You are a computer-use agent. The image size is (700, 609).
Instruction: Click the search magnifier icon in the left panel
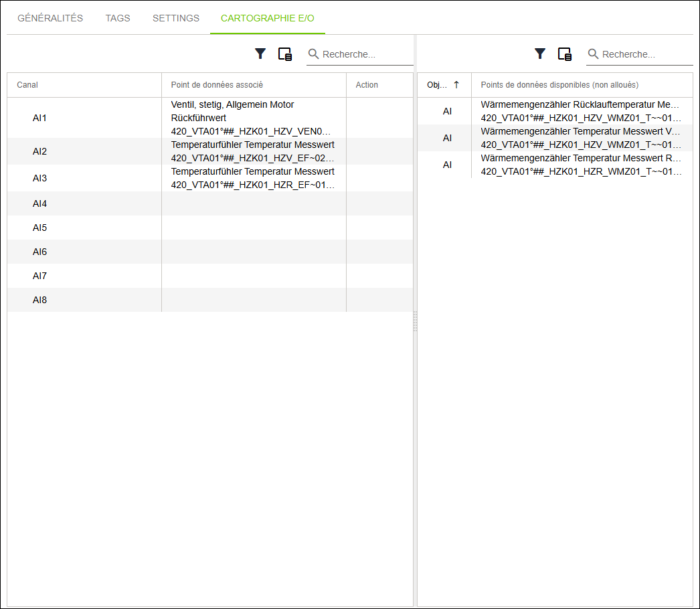click(x=313, y=54)
